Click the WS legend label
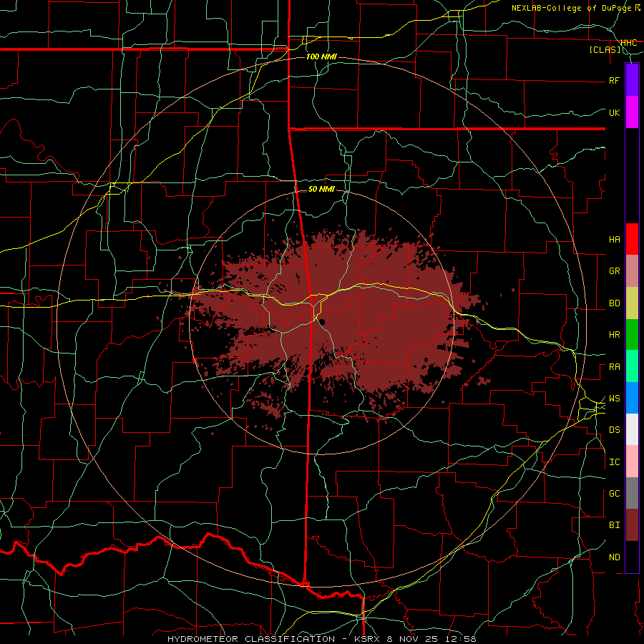This screenshot has height=644, width=644. click(614, 399)
